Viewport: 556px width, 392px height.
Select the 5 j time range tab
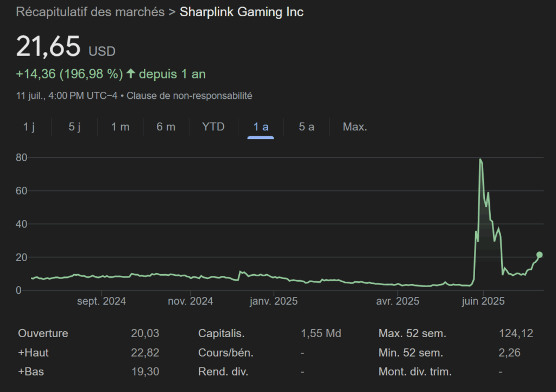coord(74,127)
